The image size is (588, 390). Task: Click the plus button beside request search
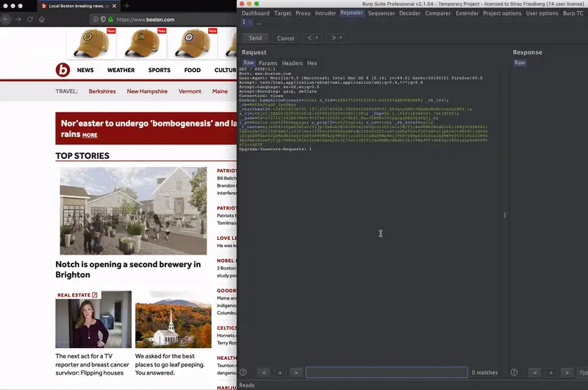coord(280,372)
